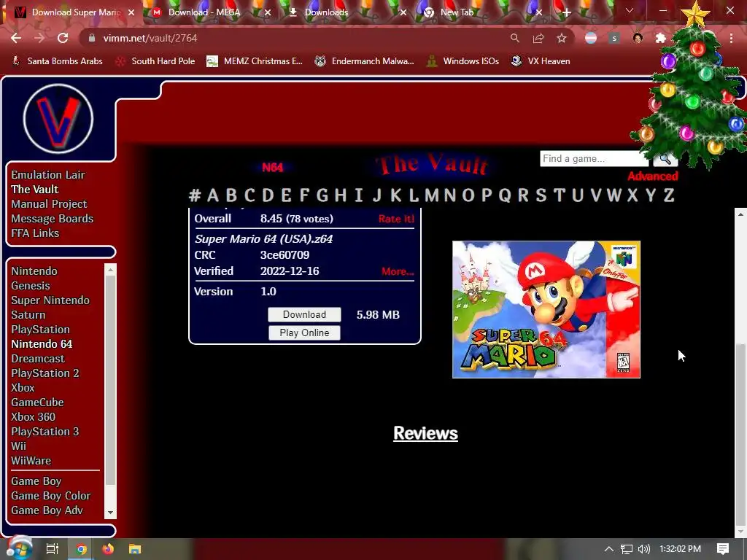Switch to Download Super Mario tab
Screen dimensions: 747x560
click(71, 12)
